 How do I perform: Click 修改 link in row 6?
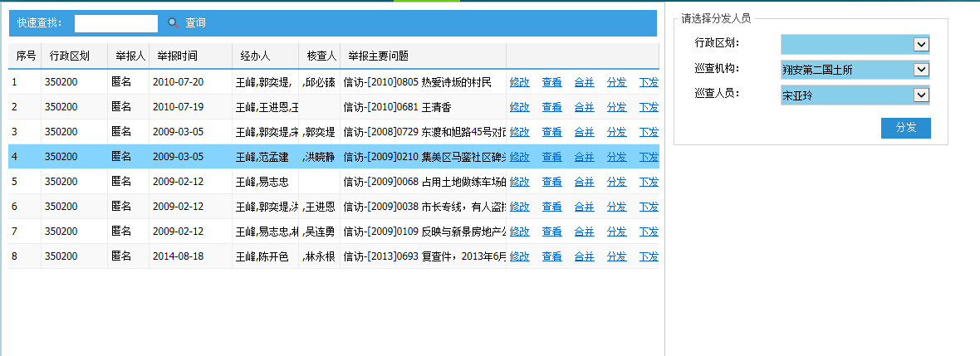click(519, 206)
